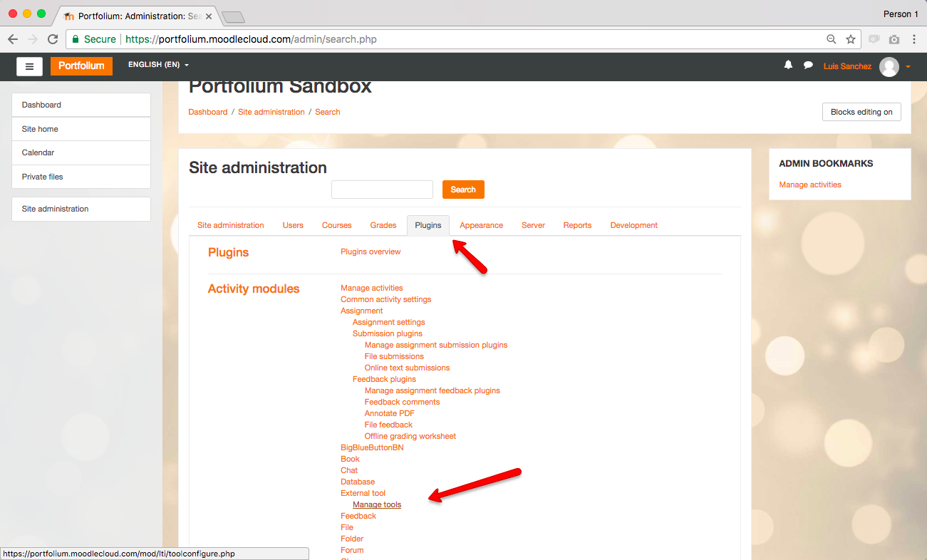
Task: Open Manage activities under Activity modules
Action: [372, 288]
